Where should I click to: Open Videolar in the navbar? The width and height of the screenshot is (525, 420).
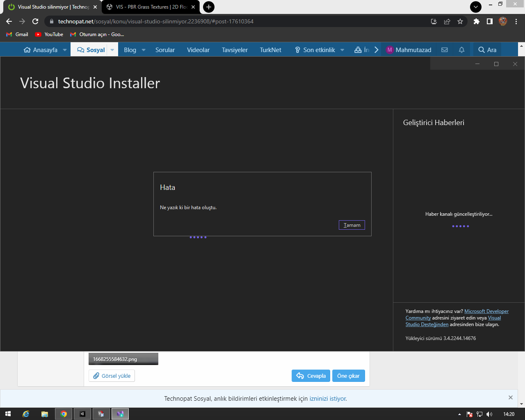[x=198, y=50]
